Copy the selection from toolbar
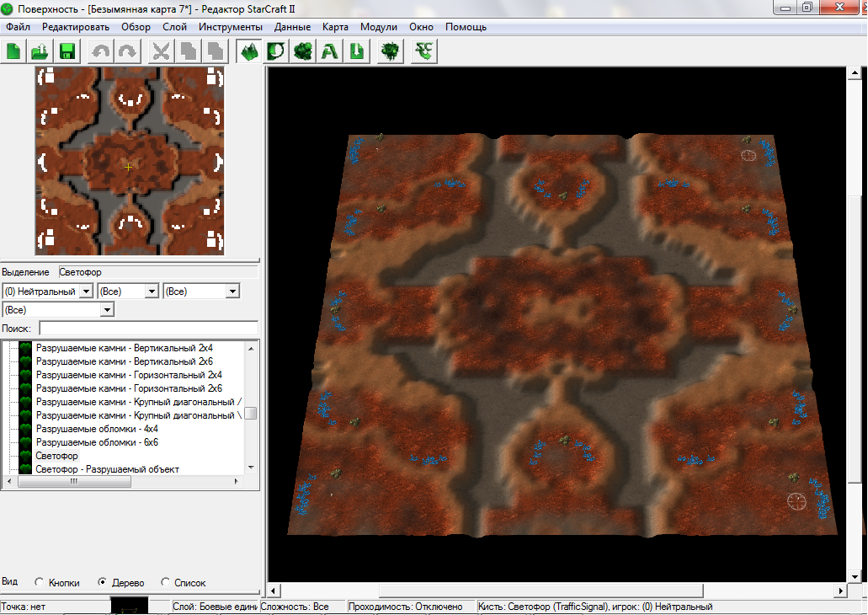 click(188, 51)
